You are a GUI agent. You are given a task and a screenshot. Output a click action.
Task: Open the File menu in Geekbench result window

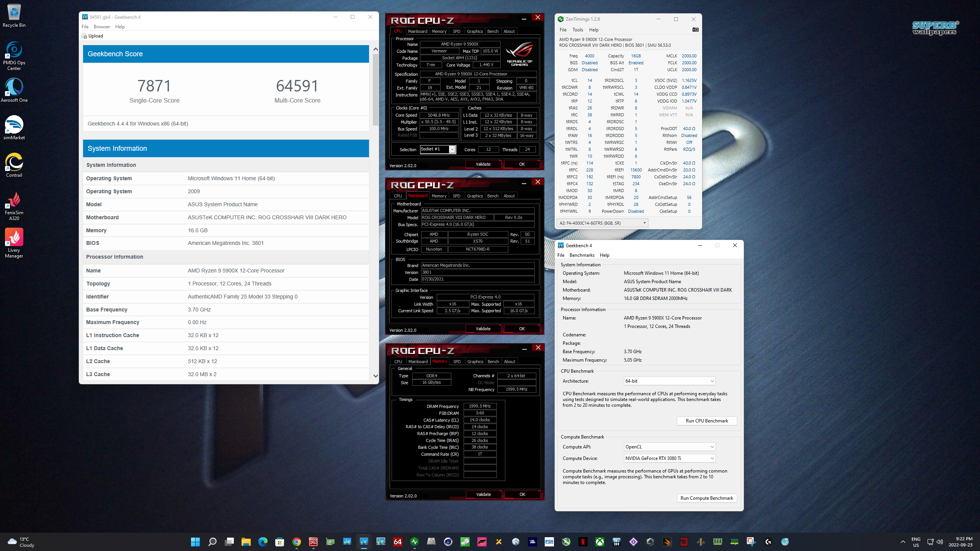pos(85,27)
